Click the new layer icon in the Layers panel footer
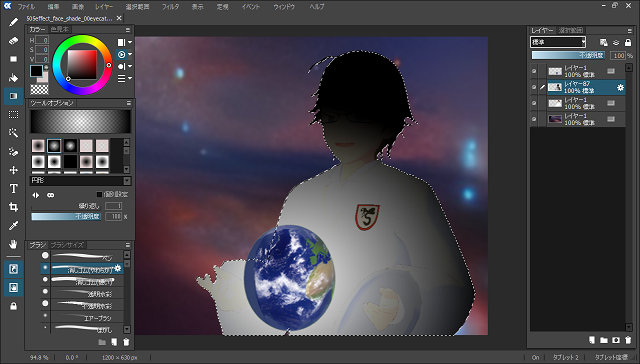Viewport: 640px width, 364px height. [591, 340]
